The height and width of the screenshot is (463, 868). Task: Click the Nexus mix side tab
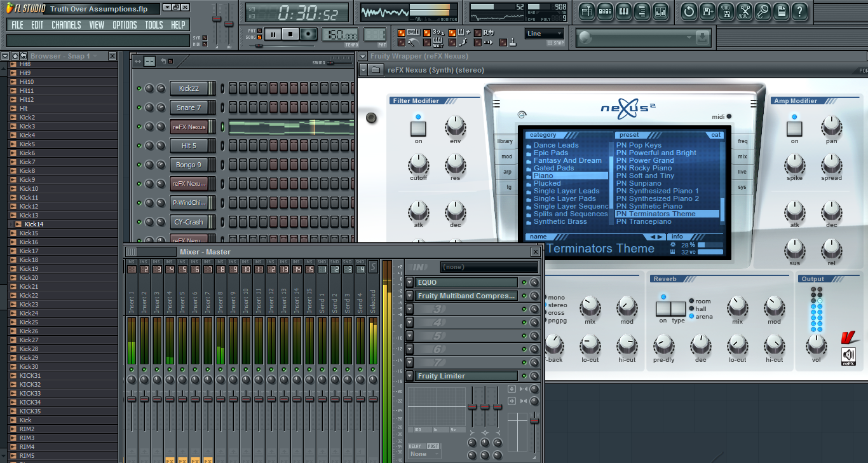[742, 156]
